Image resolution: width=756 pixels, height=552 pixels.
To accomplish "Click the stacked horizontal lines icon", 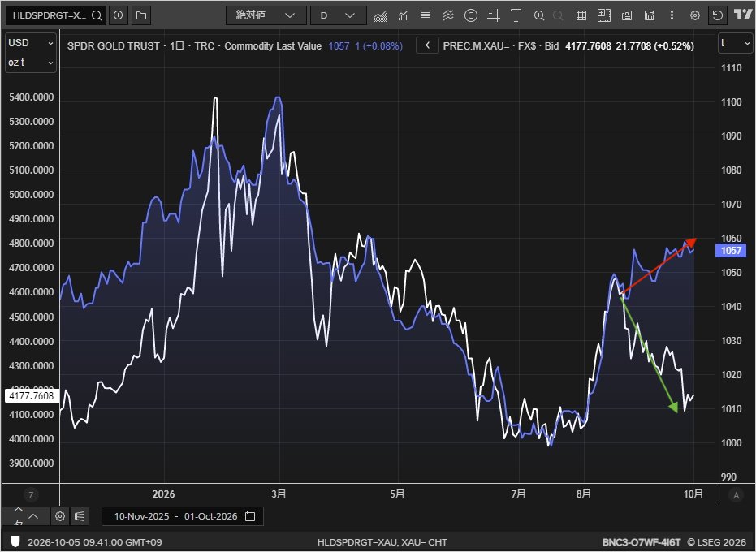I will click(x=426, y=15).
